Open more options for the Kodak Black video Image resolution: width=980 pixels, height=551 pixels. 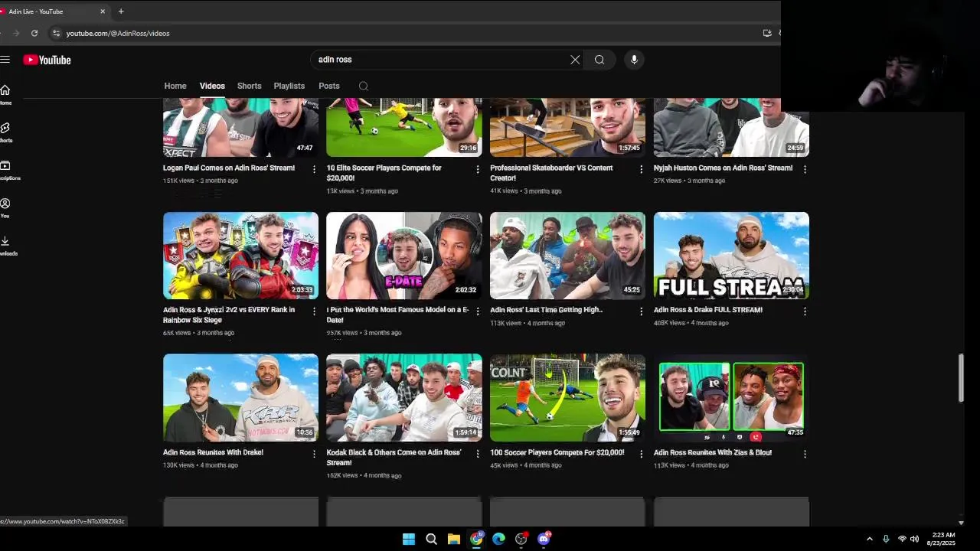(478, 454)
